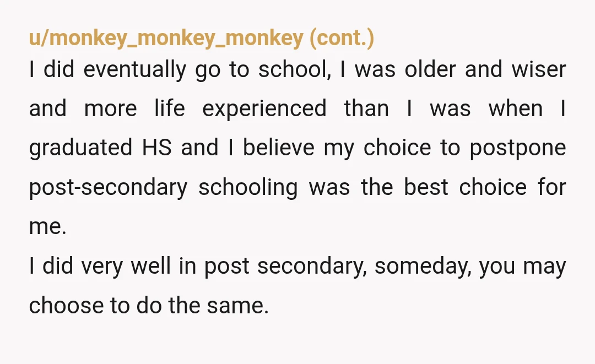Screen dimensions: 595x364
Task: Click the word "wiser"
Action: click(538, 70)
